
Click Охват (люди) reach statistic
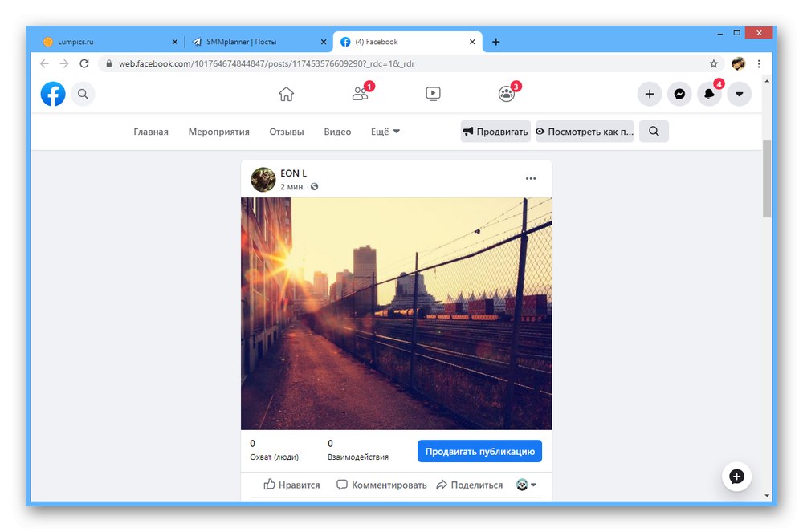(x=274, y=450)
